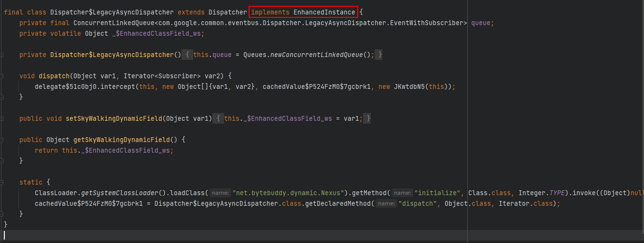Collapse the dispatch method using gutter fold marker
This screenshot has height=243, width=644.
click(x=2, y=76)
